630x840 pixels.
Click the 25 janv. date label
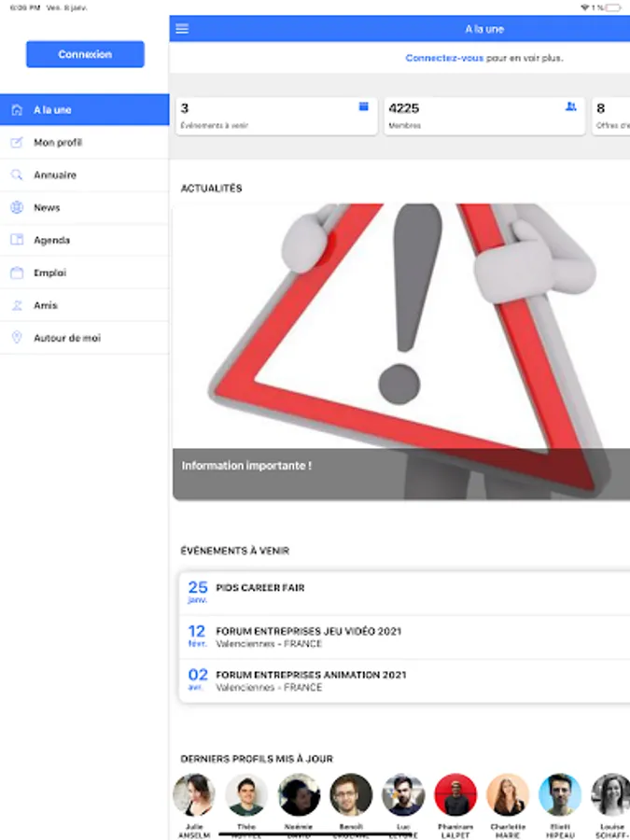[198, 592]
